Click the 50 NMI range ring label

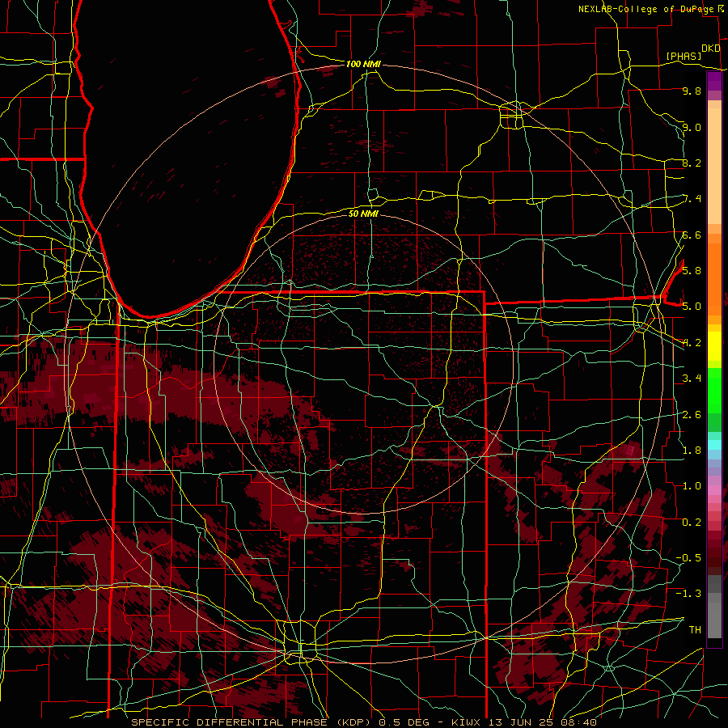point(363,214)
